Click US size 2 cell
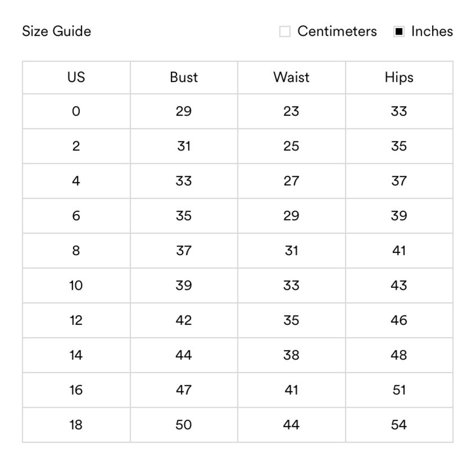 [76, 146]
